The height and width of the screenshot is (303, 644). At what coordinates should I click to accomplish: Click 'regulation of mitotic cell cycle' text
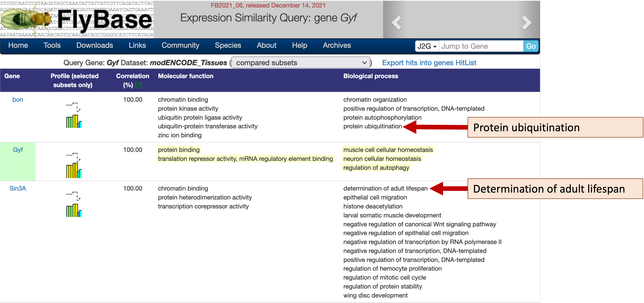385,277
